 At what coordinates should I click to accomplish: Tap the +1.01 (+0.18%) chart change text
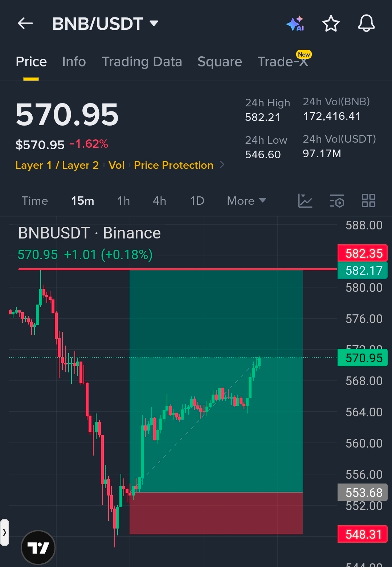point(108,255)
